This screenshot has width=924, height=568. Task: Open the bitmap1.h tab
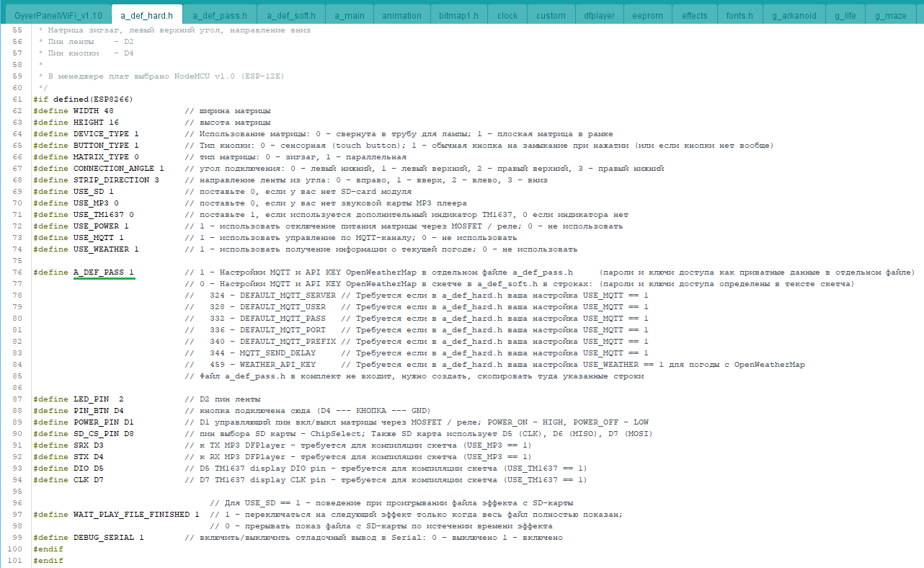coord(459,15)
